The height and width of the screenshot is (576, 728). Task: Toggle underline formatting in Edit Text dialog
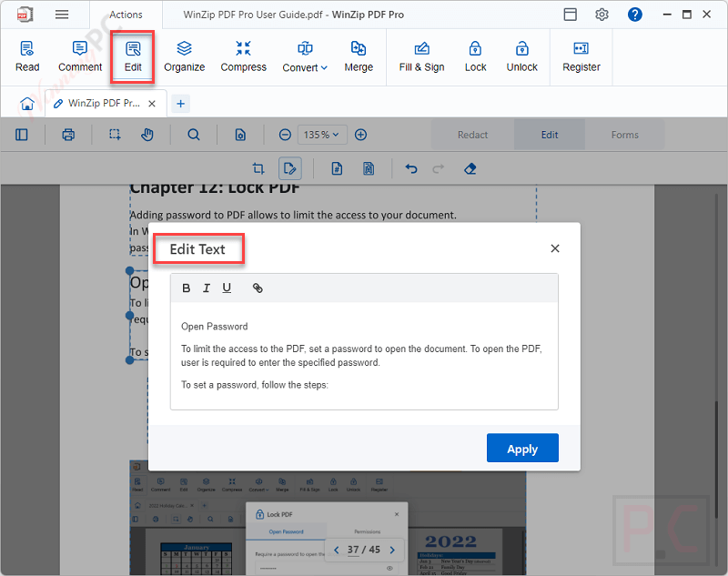[x=227, y=288]
